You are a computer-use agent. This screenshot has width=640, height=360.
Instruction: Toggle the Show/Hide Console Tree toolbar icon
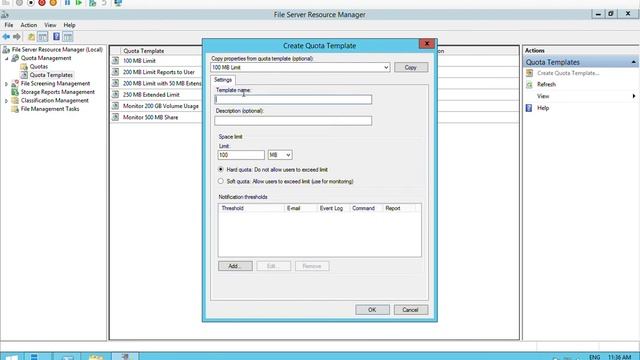pyautogui.click(x=42, y=37)
